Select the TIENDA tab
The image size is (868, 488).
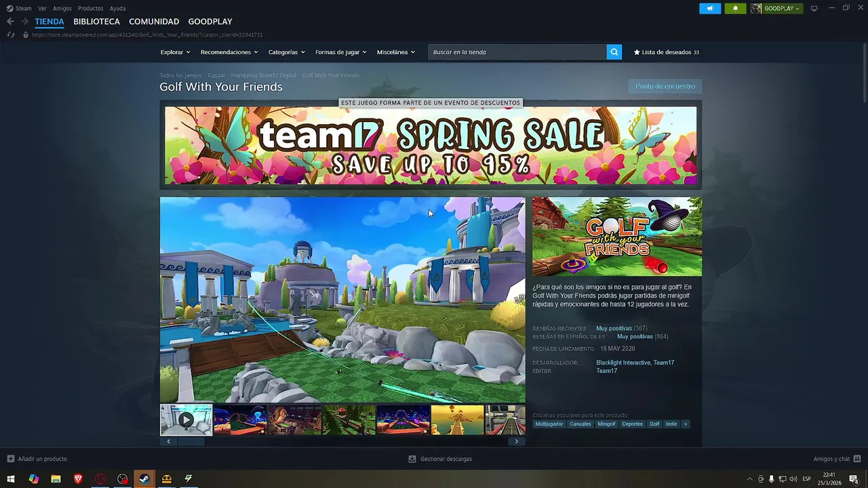click(x=50, y=22)
